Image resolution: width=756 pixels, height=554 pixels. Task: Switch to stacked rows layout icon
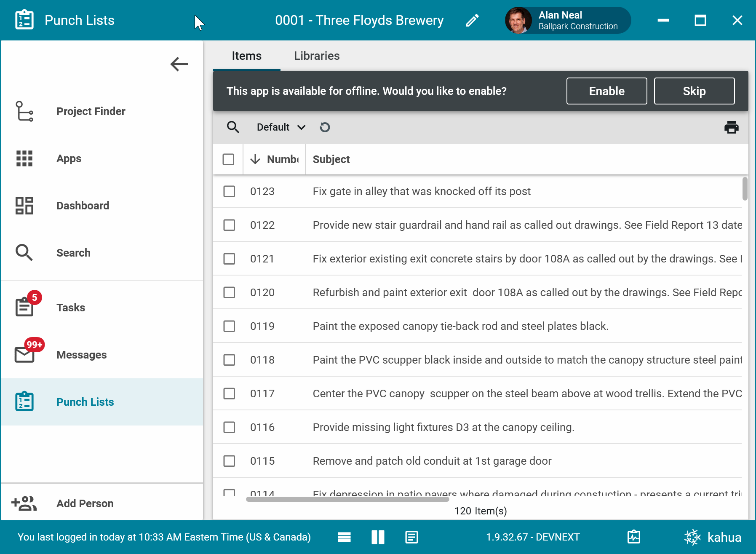[x=344, y=537]
